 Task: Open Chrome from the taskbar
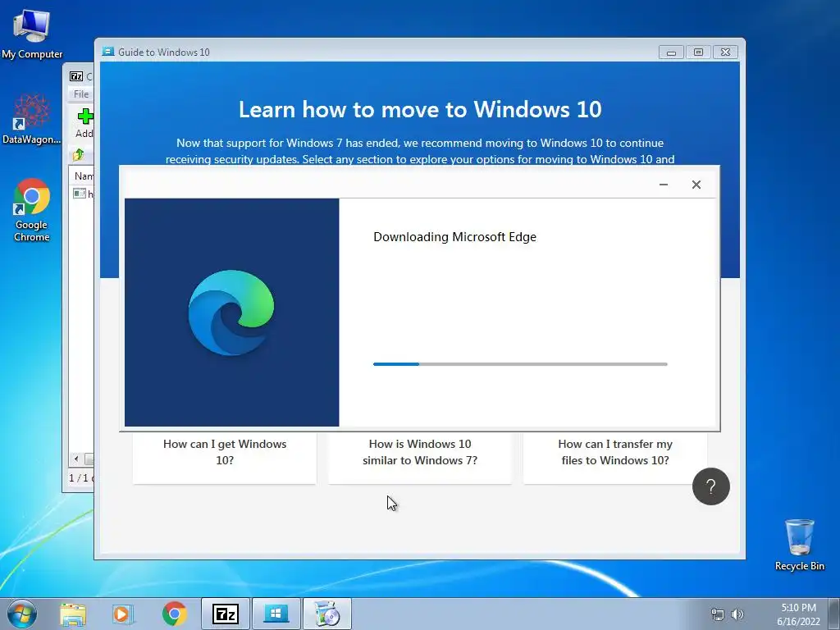[174, 614]
